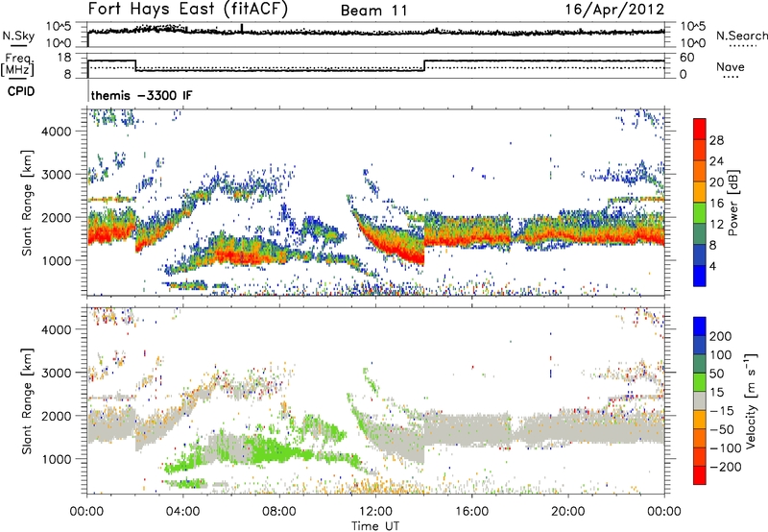This screenshot has width=768, height=532.
Task: Click the "24" power colorbar value
Action: coord(716,161)
